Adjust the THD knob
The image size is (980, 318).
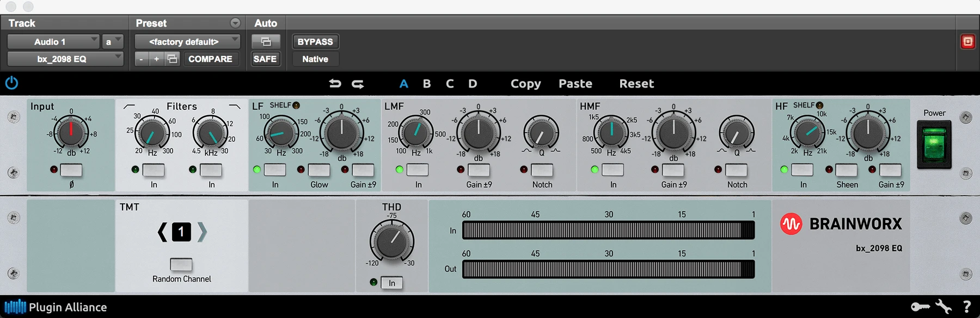coord(391,240)
